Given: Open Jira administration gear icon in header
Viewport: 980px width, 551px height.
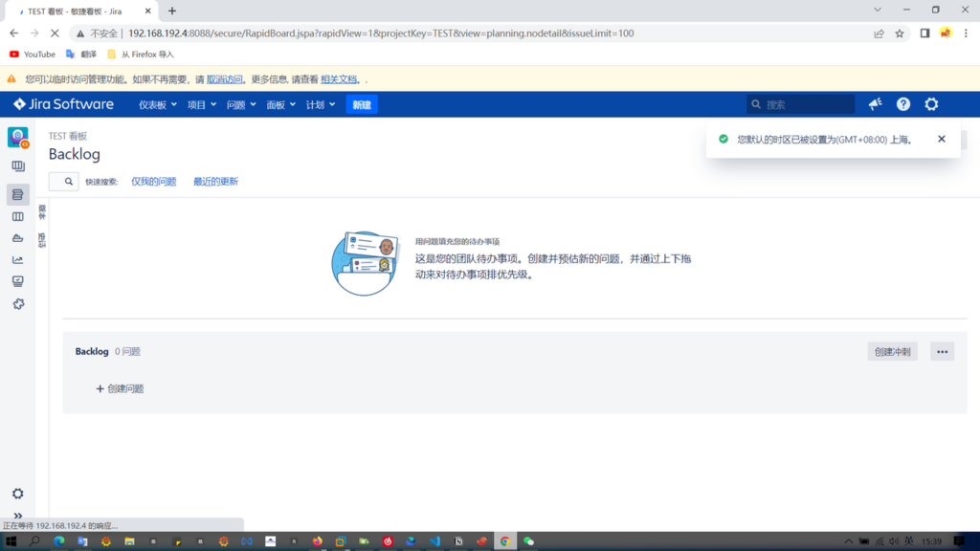Looking at the screenshot, I should [931, 104].
